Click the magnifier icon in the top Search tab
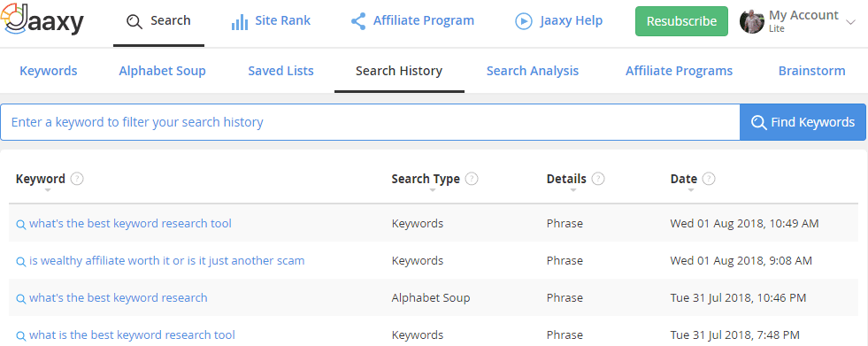This screenshot has height=346, width=868. click(134, 21)
